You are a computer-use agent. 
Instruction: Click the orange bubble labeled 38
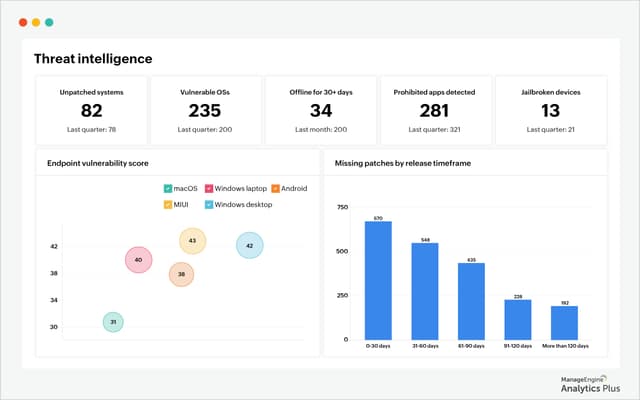click(181, 274)
